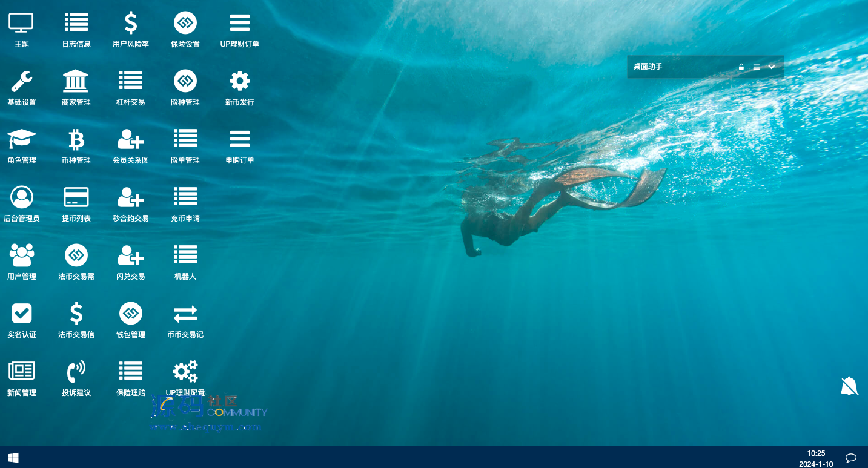
Task: Open 用户管理 users icon
Action: tap(22, 255)
